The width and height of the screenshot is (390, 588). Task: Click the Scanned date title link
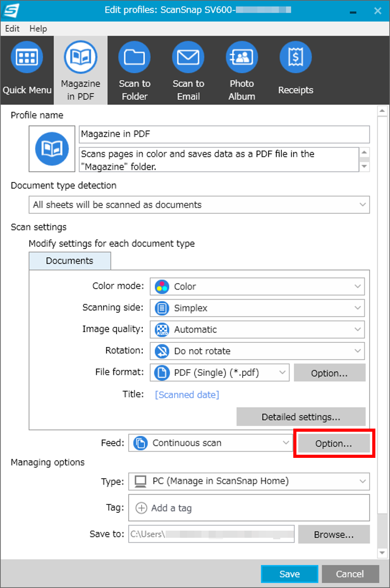click(x=187, y=395)
